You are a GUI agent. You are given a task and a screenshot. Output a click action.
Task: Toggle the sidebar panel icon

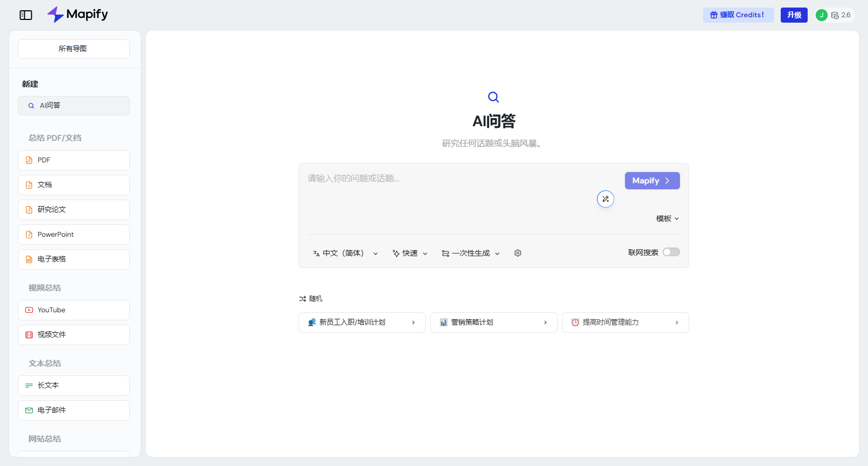(26, 15)
